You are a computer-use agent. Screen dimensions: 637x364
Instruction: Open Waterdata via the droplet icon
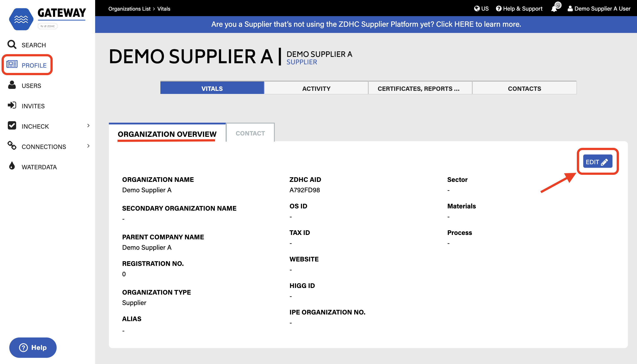tap(12, 166)
